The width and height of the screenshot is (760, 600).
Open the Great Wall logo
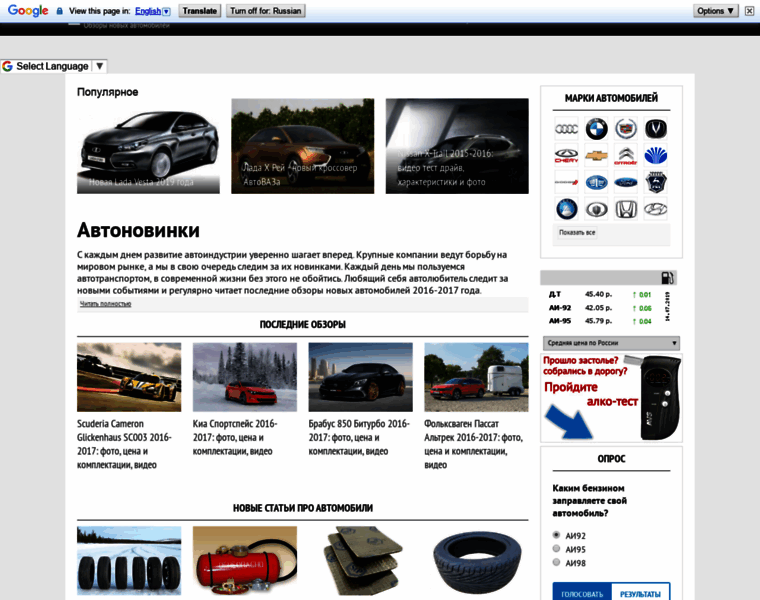(x=596, y=209)
